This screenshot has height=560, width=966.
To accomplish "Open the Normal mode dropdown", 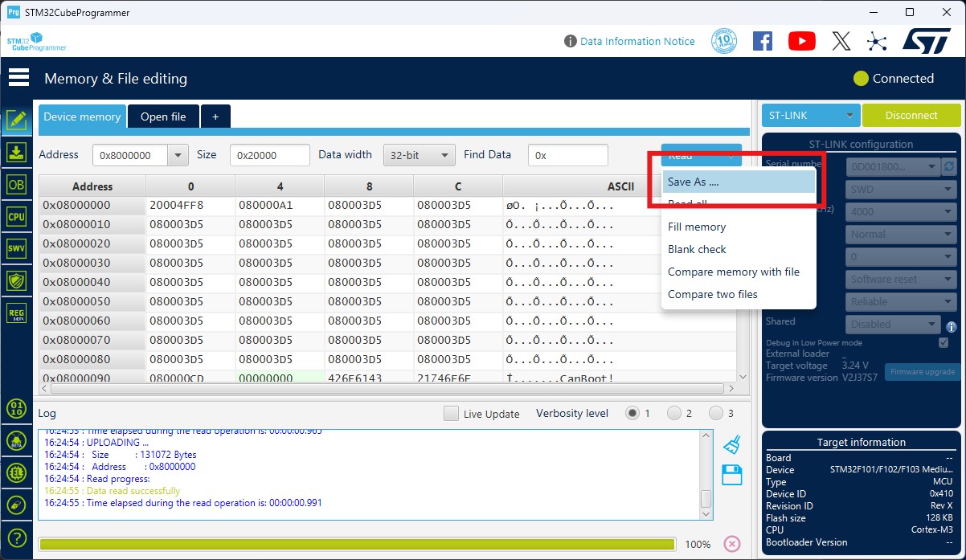I will tap(903, 235).
